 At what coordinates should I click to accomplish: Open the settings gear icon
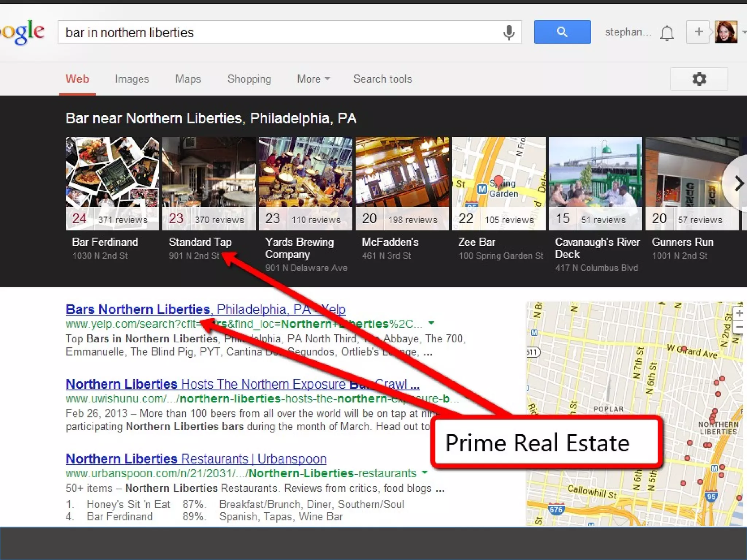tap(699, 79)
